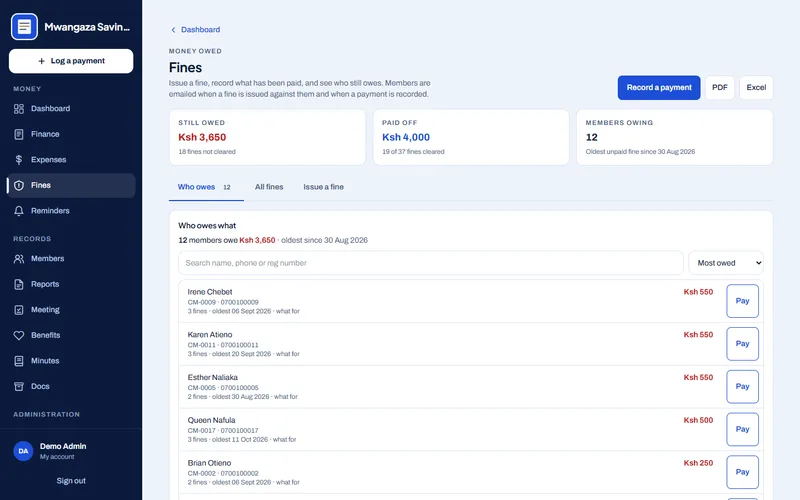This screenshot has height=500, width=800.
Task: Click the DA avatar circle
Action: click(23, 451)
